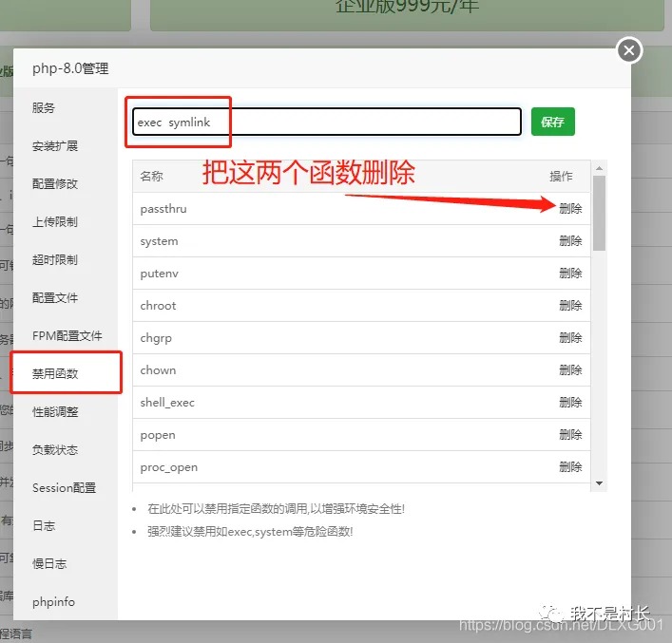Click the green 保存 button
Viewport: 672px width, 643px height.
point(552,122)
